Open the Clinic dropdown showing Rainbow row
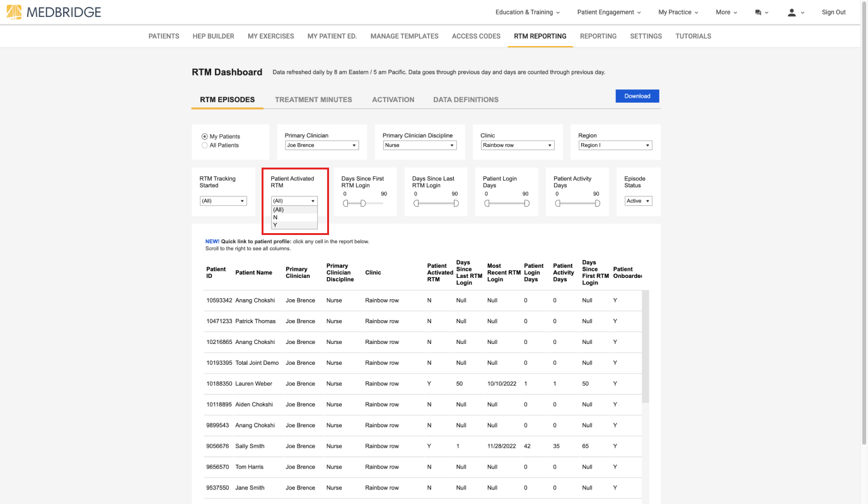This screenshot has width=868, height=504. (x=518, y=146)
